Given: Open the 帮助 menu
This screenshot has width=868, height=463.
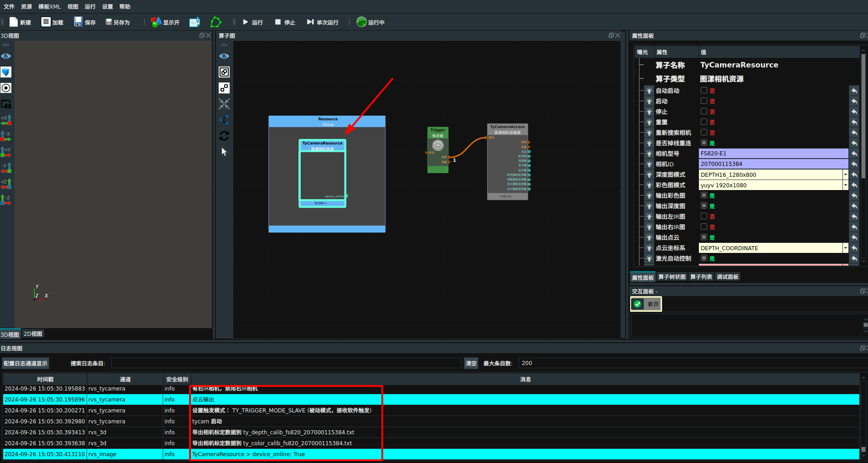Looking at the screenshot, I should tap(125, 6).
